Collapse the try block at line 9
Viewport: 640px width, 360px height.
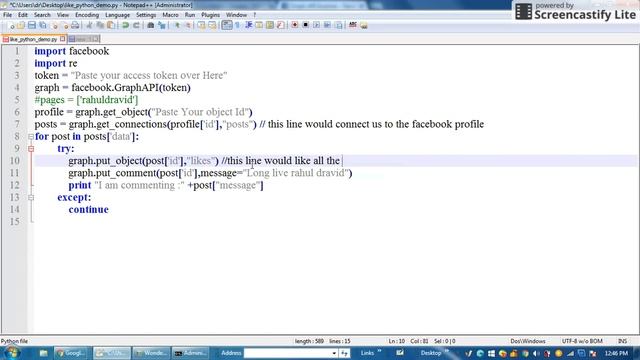(31, 149)
